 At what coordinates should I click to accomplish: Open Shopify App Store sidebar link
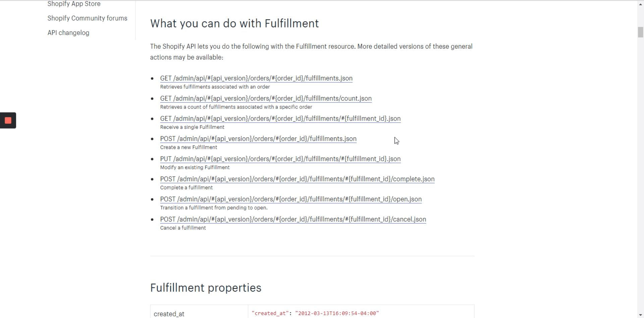tap(74, 4)
